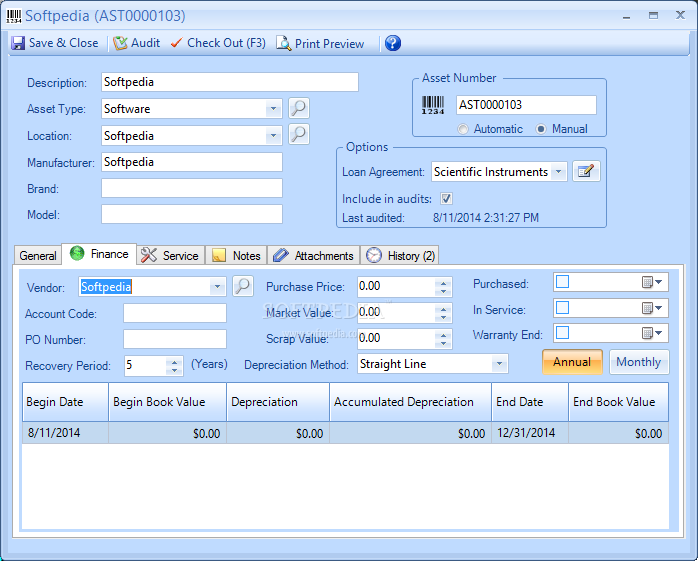Switch to the Finance tab
The image size is (698, 561).
click(x=99, y=254)
